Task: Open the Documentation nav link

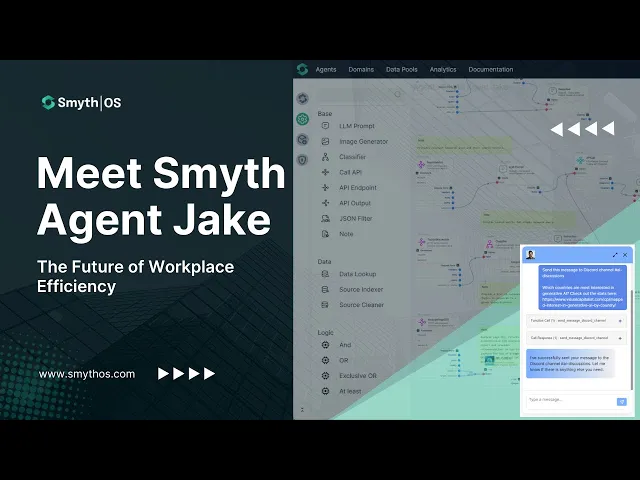Action: pyautogui.click(x=491, y=69)
